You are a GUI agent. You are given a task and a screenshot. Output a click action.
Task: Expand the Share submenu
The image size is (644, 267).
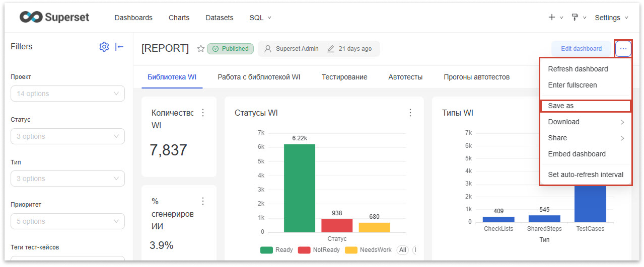pos(585,138)
